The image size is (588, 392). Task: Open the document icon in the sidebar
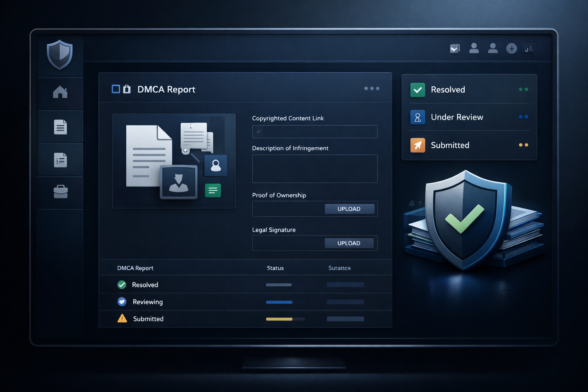(60, 127)
